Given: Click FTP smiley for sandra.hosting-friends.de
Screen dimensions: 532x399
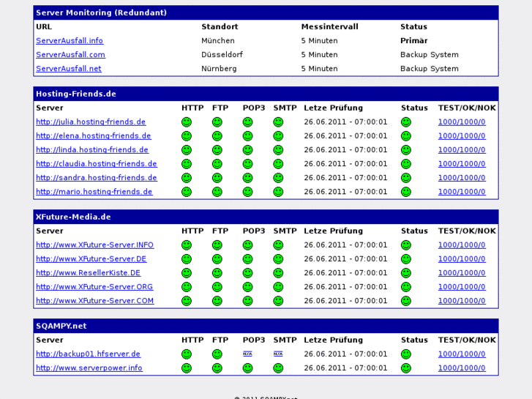Looking at the screenshot, I should (x=217, y=178).
